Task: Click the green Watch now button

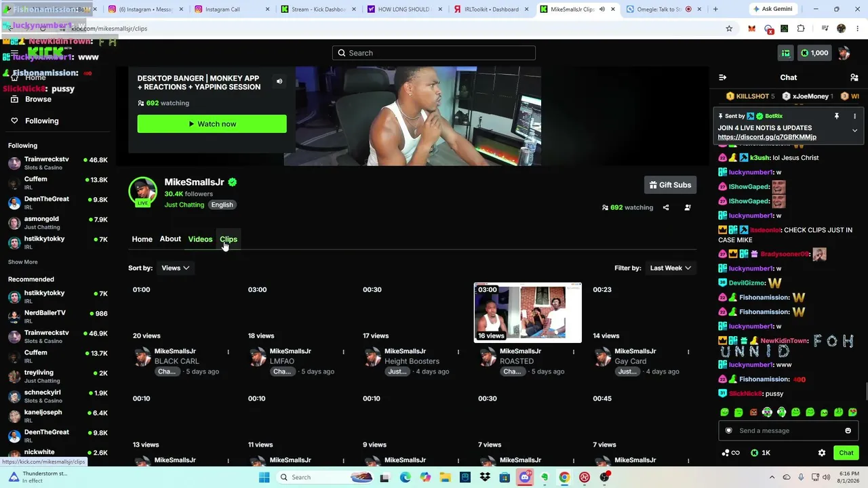Action: click(212, 124)
